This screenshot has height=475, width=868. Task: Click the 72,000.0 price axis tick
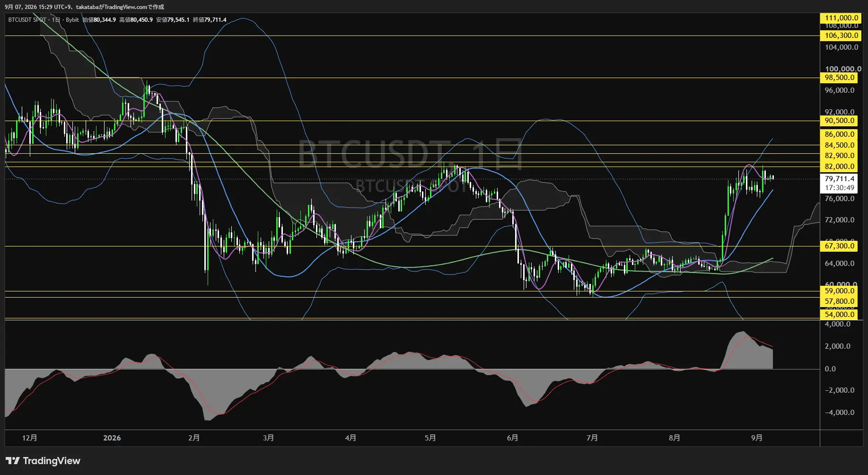[x=840, y=220]
